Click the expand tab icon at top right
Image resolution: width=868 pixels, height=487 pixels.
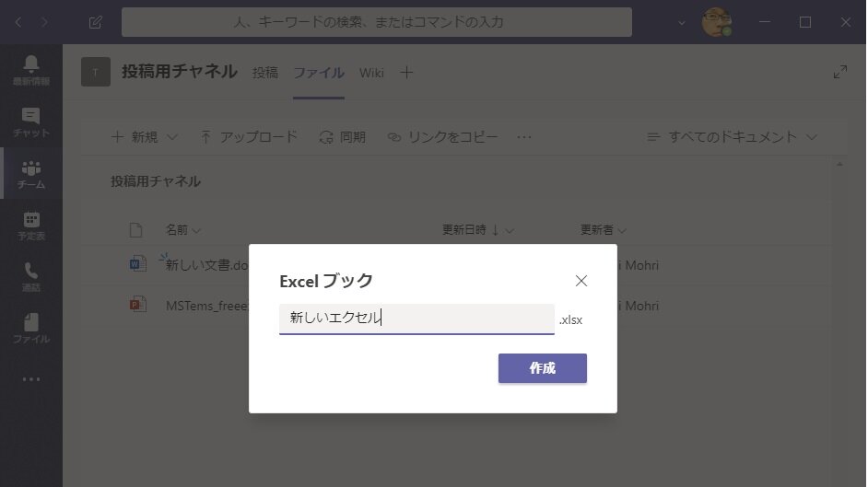tap(839, 72)
